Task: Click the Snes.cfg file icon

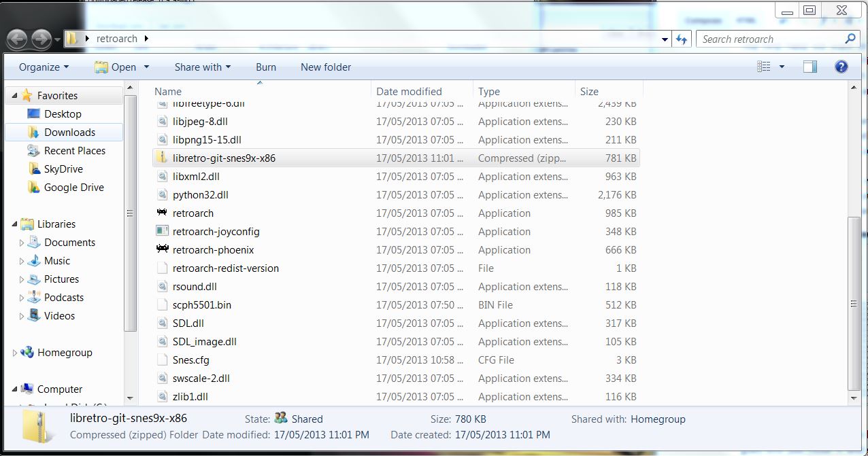Action: coord(162,359)
